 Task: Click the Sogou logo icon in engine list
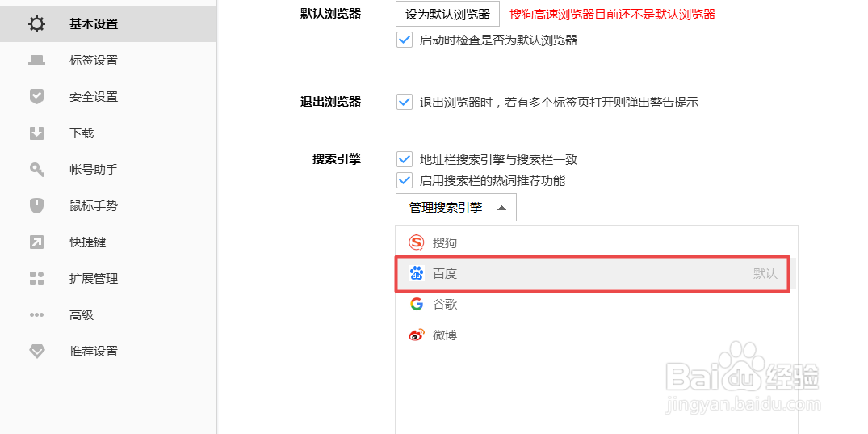(417, 242)
